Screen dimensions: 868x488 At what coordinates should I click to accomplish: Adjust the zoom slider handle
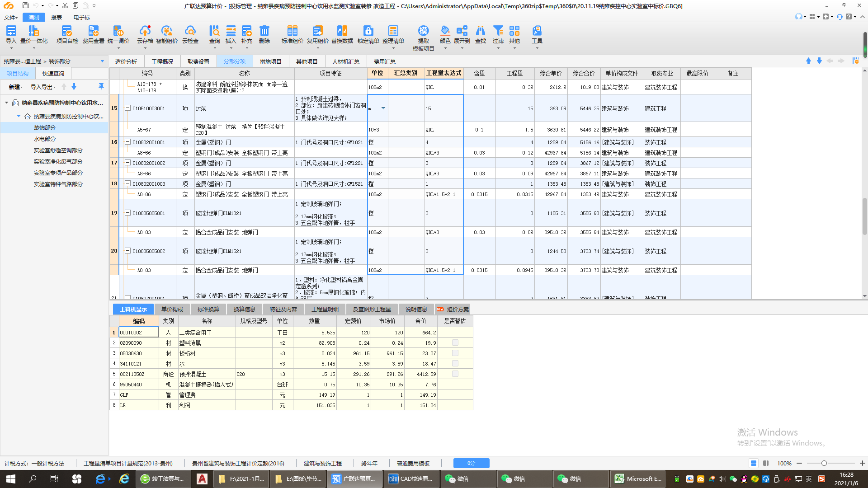pyautogui.click(x=824, y=463)
